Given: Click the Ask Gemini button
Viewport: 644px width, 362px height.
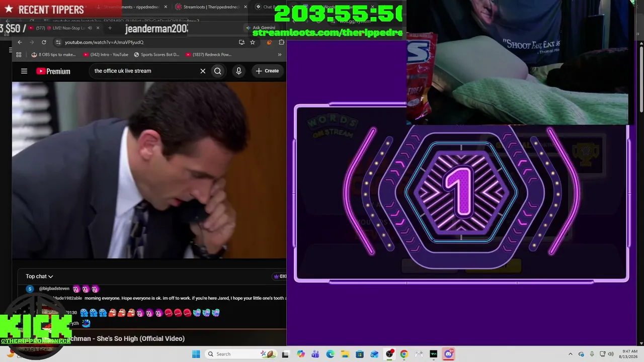Looking at the screenshot, I should click(x=261, y=28).
